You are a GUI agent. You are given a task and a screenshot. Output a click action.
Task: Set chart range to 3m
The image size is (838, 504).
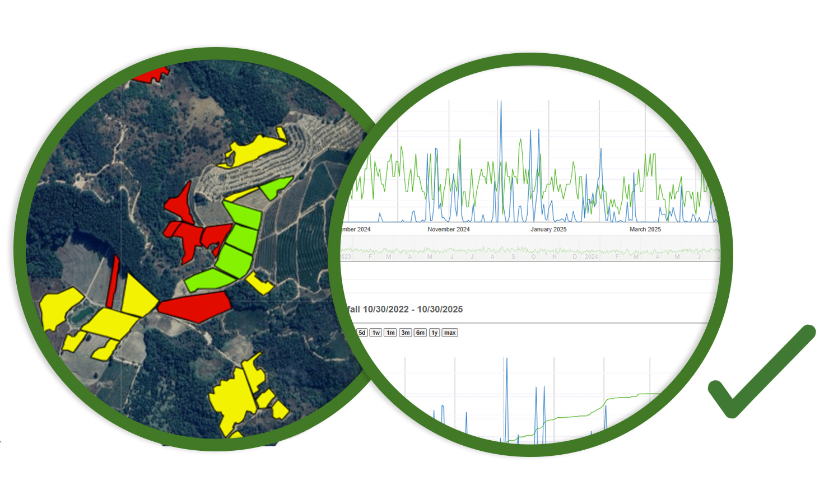(x=406, y=333)
